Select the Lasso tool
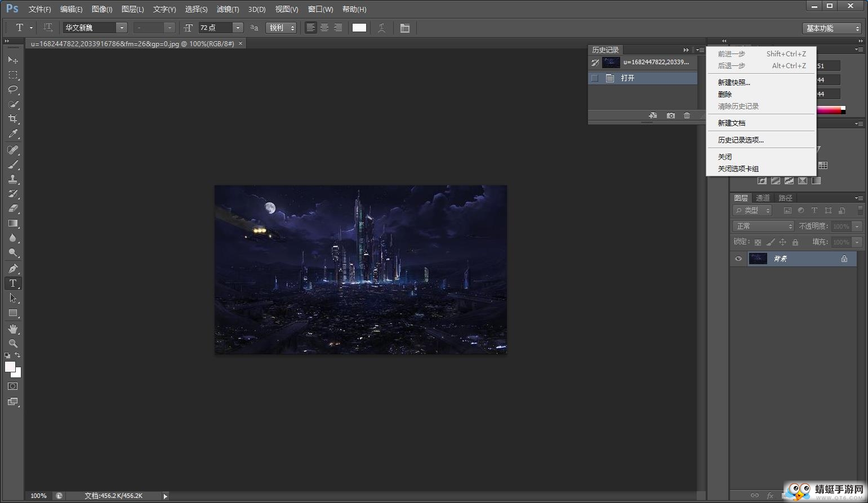 pyautogui.click(x=13, y=90)
